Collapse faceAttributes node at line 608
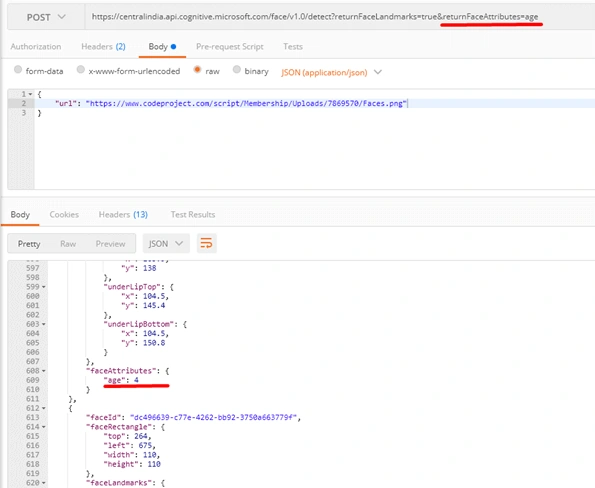This screenshot has width=595, height=488. coord(44,371)
